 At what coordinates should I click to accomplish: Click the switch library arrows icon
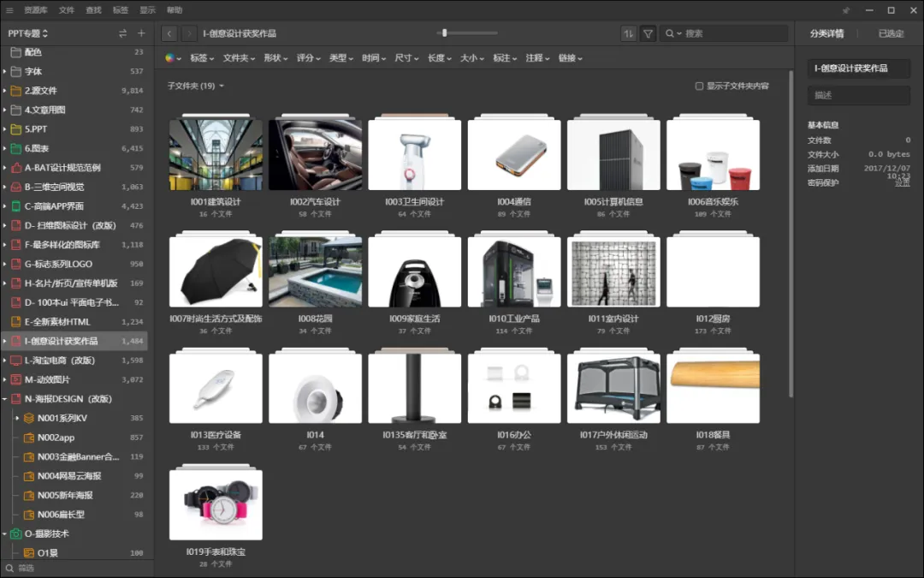122,33
